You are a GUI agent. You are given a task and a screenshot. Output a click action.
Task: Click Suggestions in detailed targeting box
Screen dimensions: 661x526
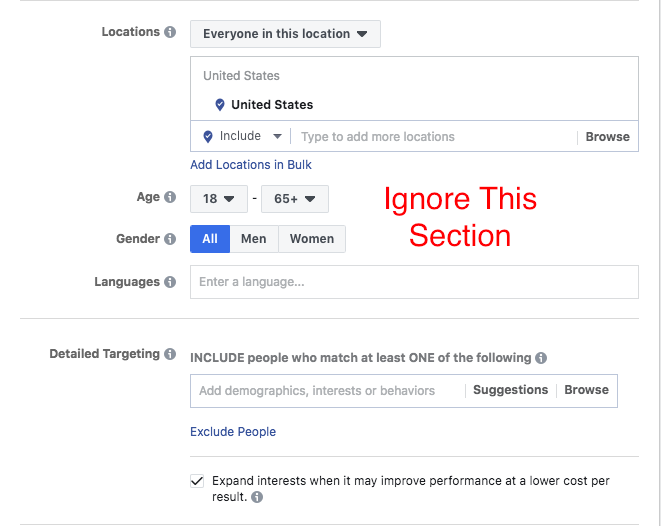511,390
